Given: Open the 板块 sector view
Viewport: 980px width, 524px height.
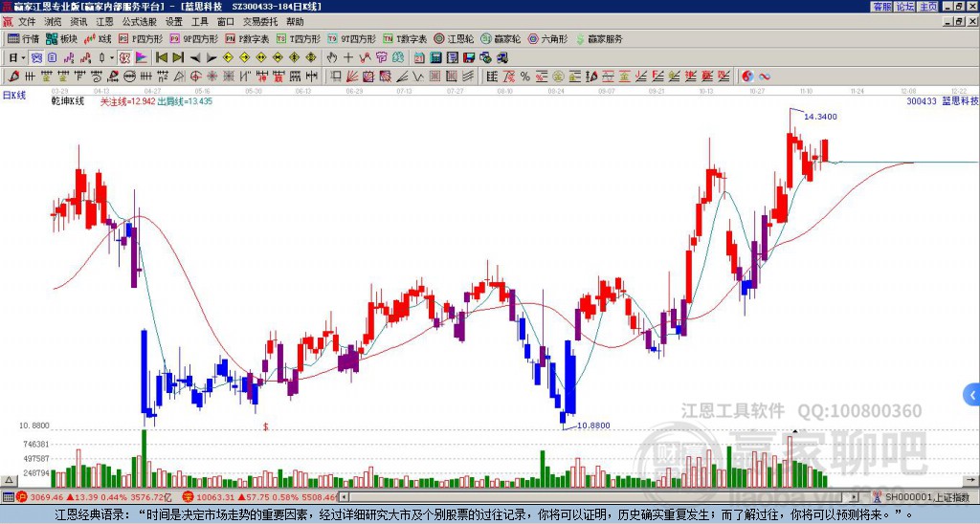Looking at the screenshot, I should click(62, 38).
